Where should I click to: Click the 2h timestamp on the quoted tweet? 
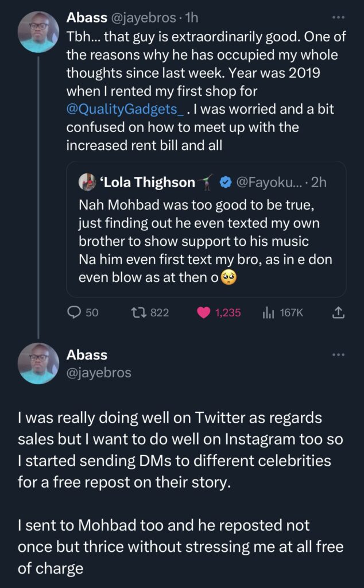click(319, 183)
